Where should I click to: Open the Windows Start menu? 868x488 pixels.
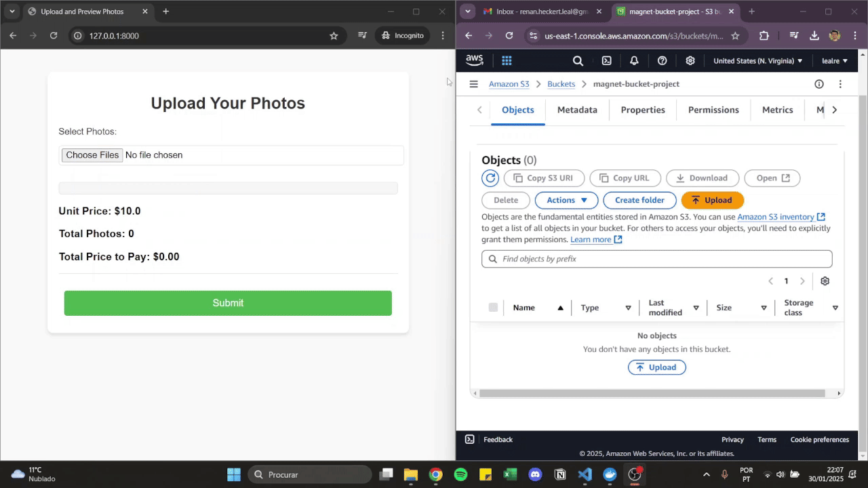coord(233,474)
